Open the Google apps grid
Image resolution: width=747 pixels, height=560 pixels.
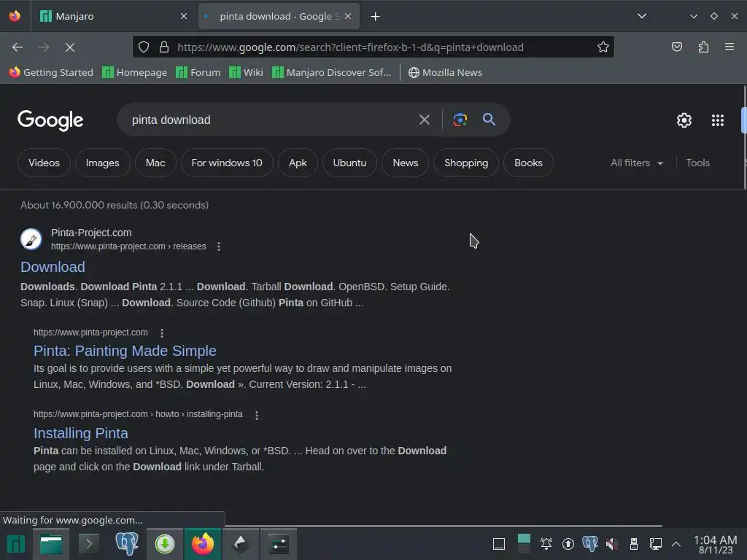[x=718, y=120]
